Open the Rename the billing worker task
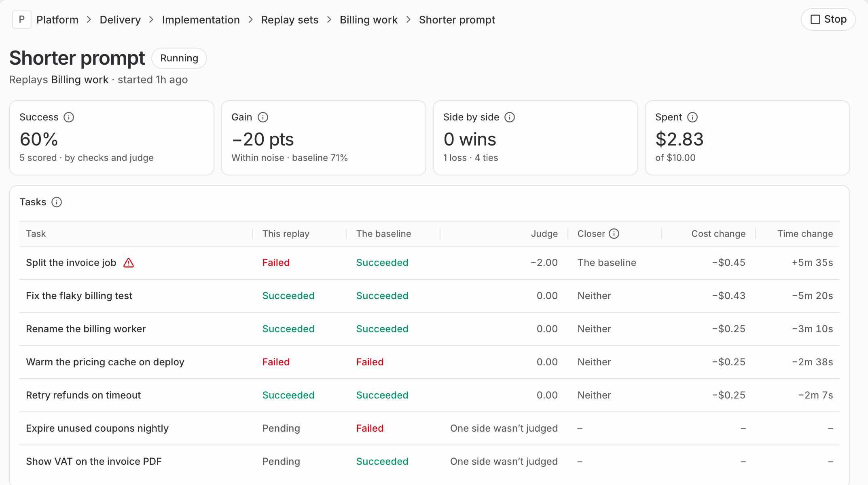This screenshot has width=868, height=485. [x=86, y=329]
